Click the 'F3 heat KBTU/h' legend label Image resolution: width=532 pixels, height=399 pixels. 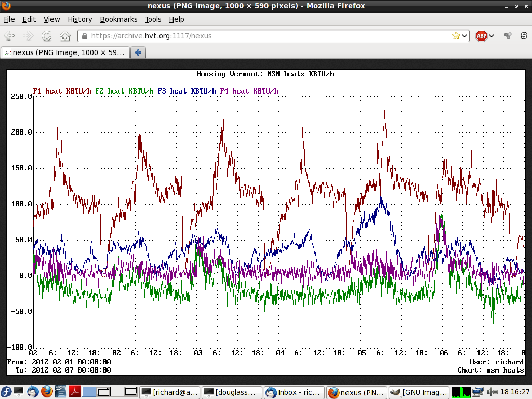point(187,91)
